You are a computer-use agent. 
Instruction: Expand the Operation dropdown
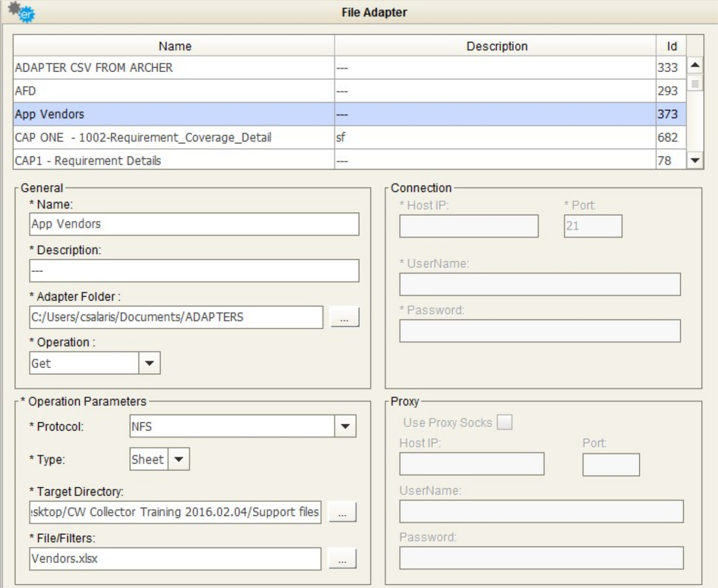click(x=149, y=363)
